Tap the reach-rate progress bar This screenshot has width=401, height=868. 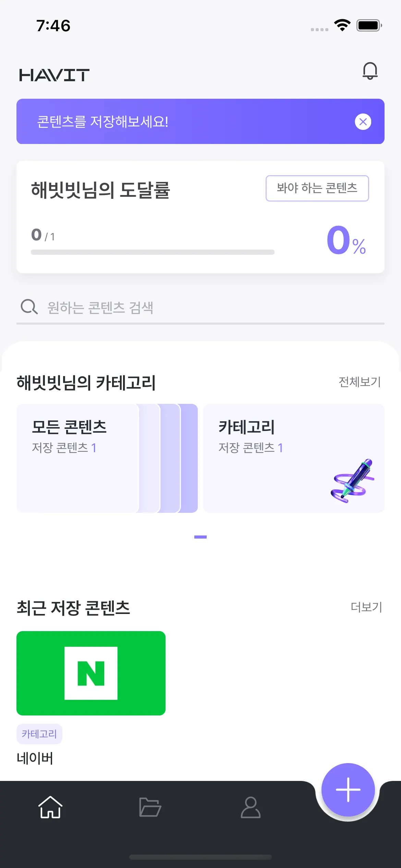153,252
